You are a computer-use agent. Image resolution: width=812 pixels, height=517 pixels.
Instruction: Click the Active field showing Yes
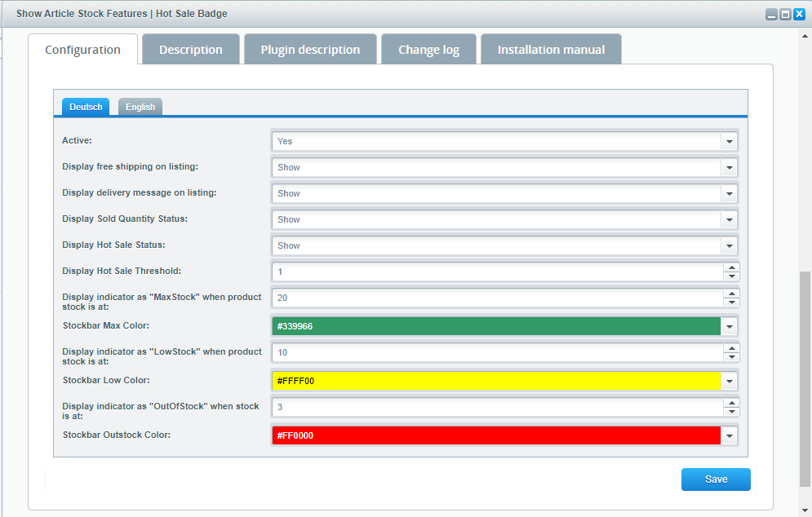[x=497, y=141]
